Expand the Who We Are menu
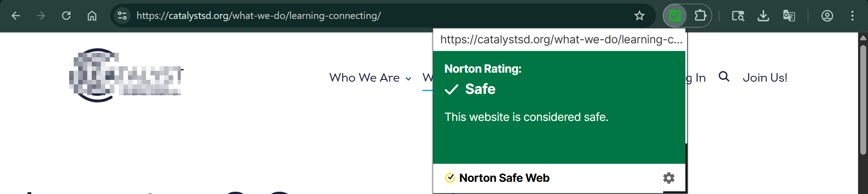 370,78
